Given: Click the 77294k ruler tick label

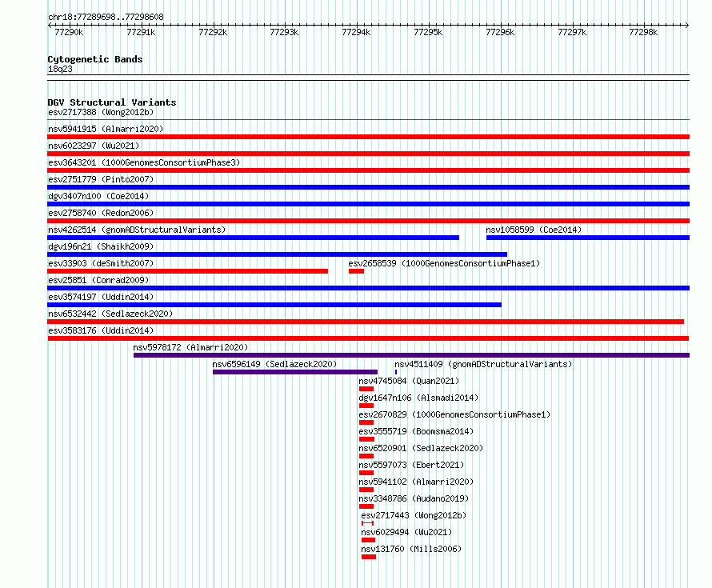Looking at the screenshot, I should [356, 32].
